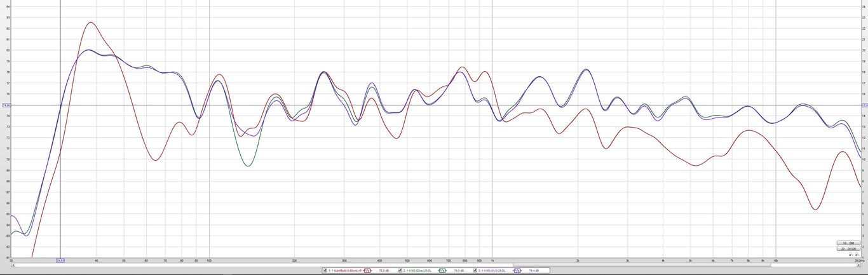Click the horizontal scrollbar right arrow
868x275 pixels.
(x=859, y=265)
